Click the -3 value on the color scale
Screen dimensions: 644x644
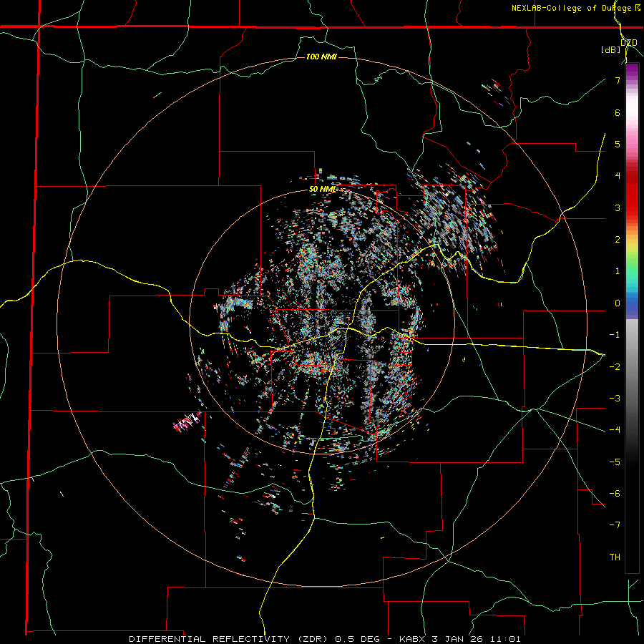615,398
